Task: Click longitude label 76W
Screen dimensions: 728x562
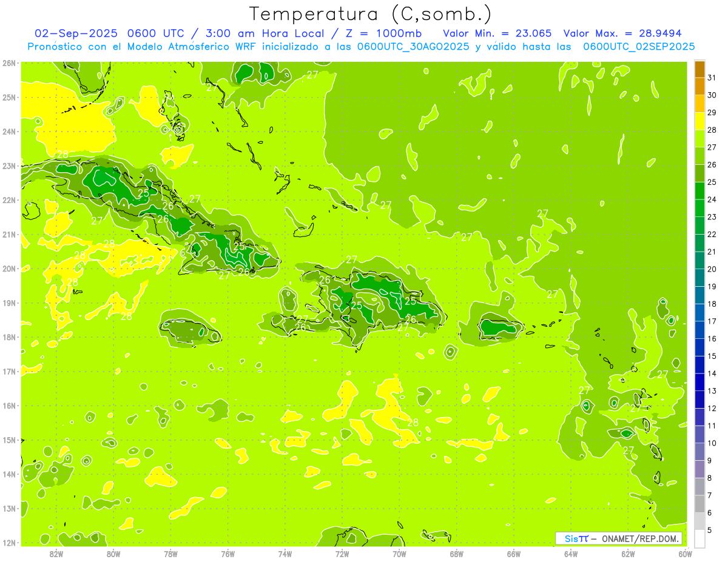Action: [228, 554]
